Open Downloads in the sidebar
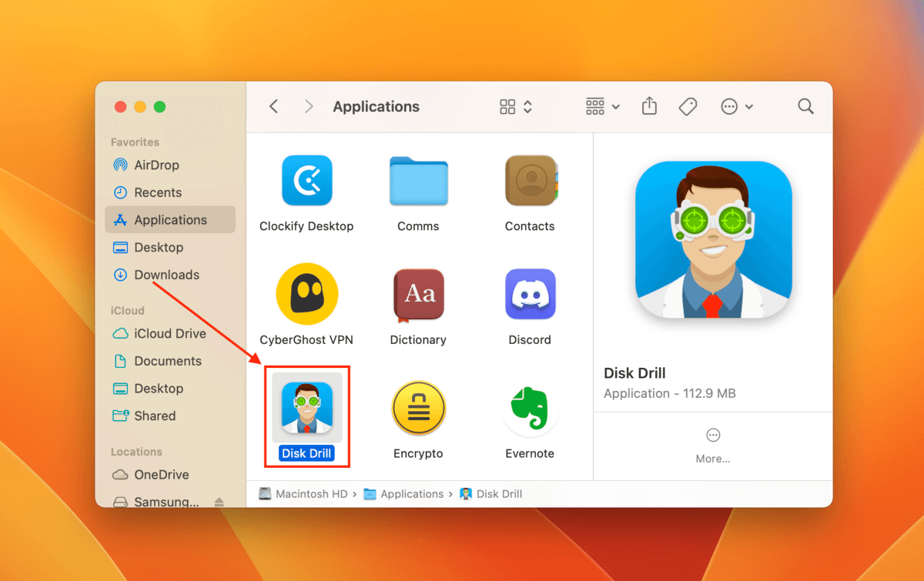 (x=170, y=275)
